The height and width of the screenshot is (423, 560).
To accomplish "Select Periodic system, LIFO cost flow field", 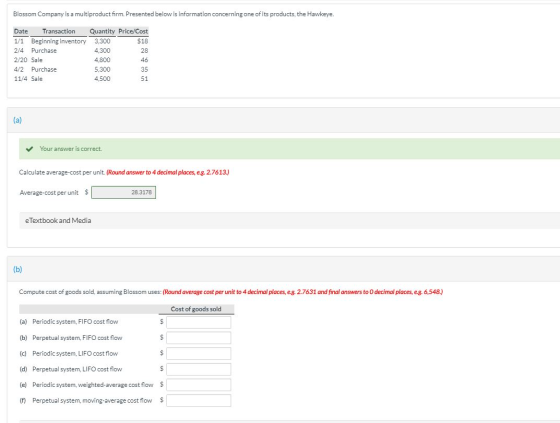I will [199, 353].
